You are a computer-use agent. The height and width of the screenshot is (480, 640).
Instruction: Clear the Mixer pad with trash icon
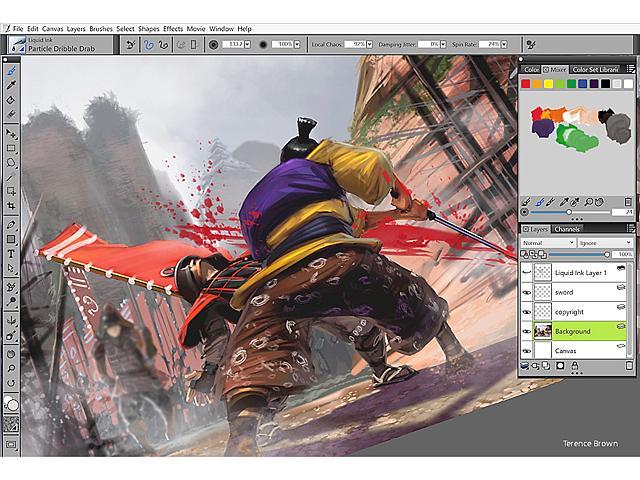(x=628, y=202)
